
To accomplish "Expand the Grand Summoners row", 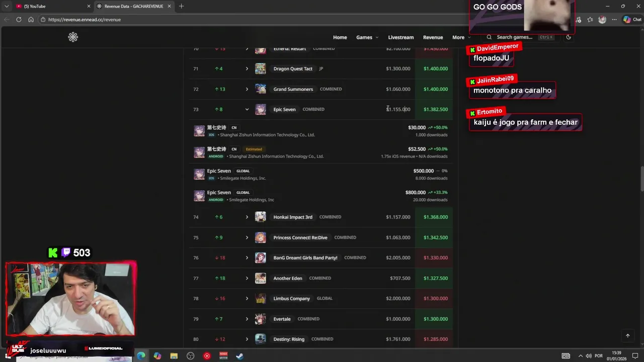I will (x=247, y=89).
